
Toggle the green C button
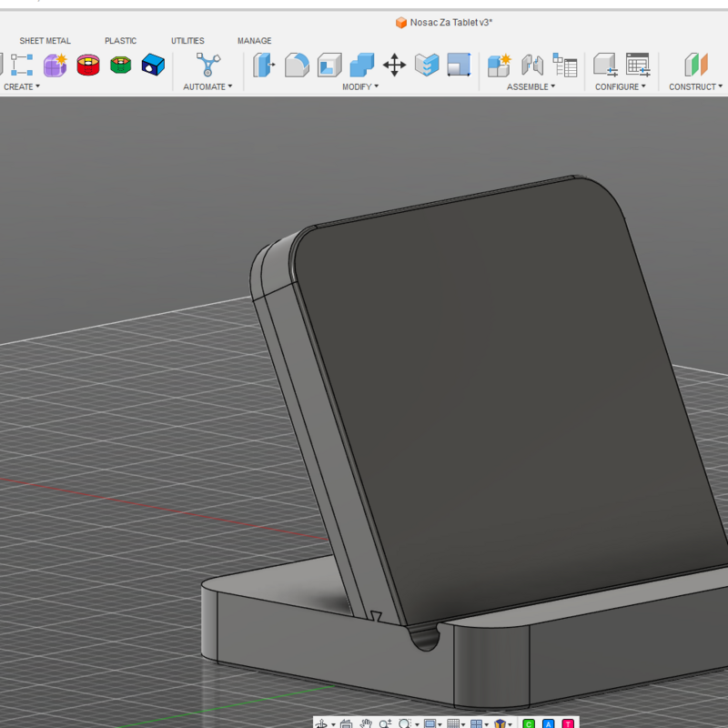[x=529, y=723]
